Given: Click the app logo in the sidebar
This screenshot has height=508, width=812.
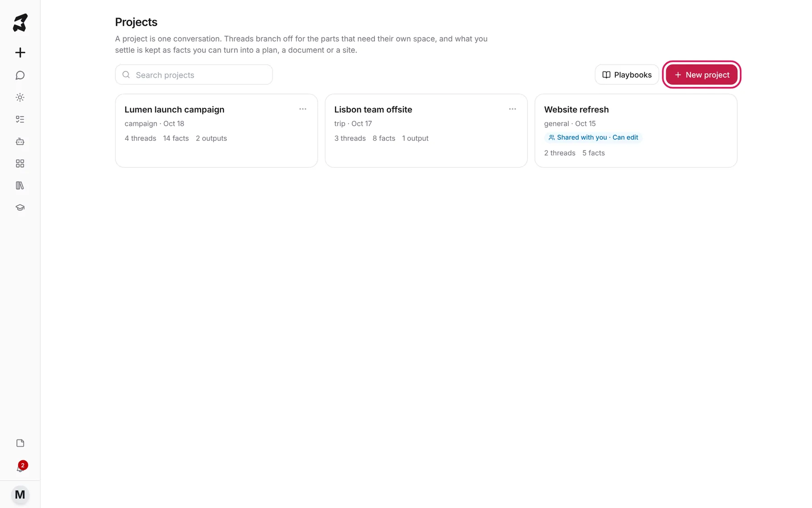Looking at the screenshot, I should pyautogui.click(x=20, y=23).
